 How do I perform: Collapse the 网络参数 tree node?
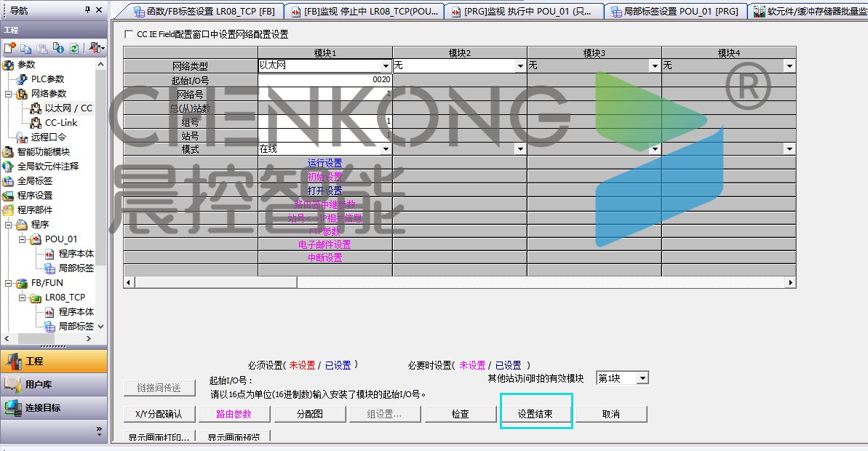coord(8,94)
